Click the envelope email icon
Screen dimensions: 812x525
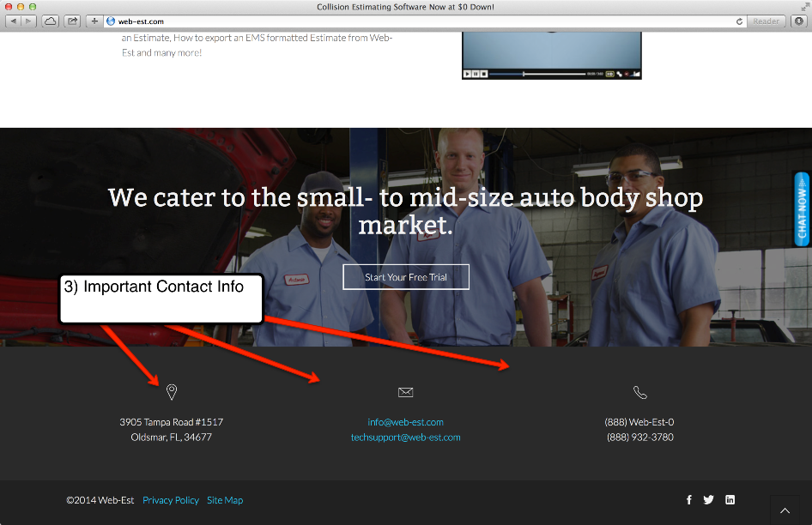[405, 392]
